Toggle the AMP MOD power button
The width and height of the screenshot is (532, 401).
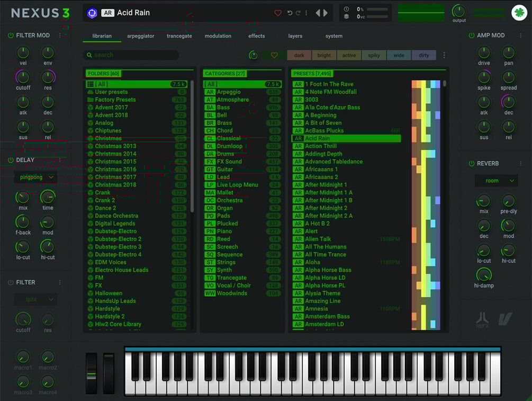tap(471, 35)
